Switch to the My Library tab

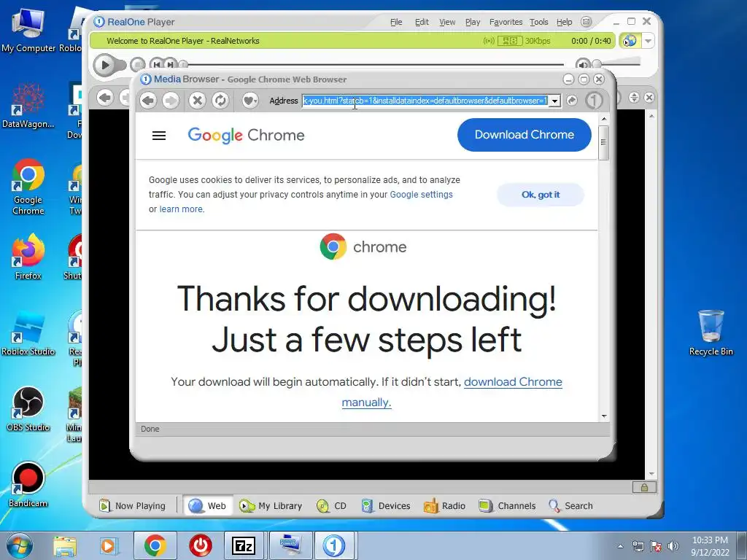click(x=271, y=506)
